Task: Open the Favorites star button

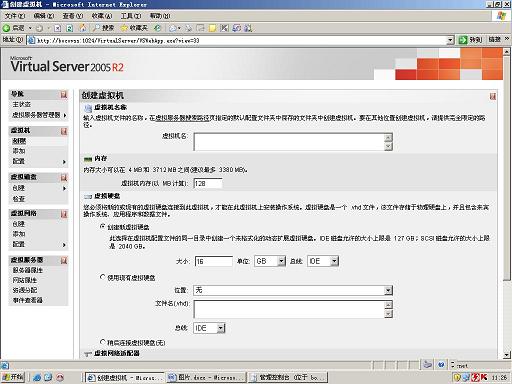Action: click(x=135, y=28)
